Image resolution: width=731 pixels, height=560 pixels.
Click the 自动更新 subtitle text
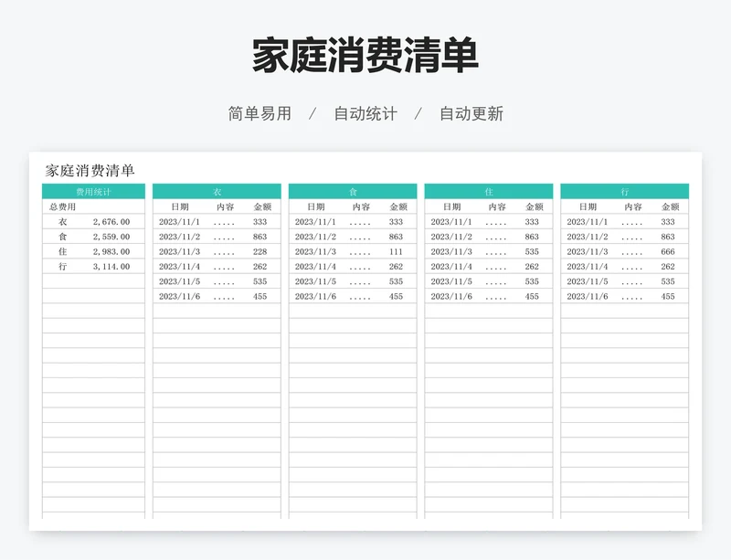(471, 114)
